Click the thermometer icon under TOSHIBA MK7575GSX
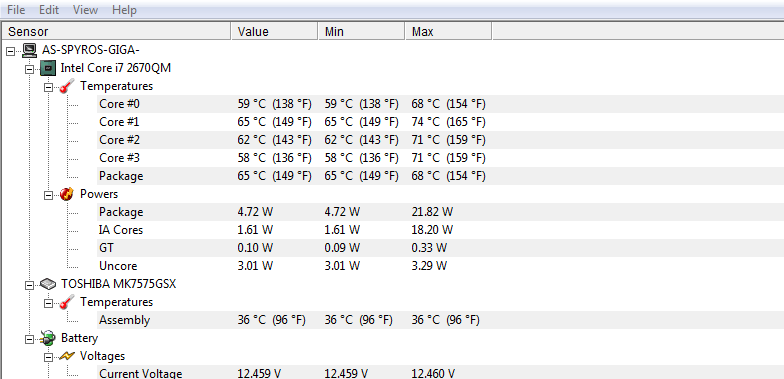 tap(66, 302)
